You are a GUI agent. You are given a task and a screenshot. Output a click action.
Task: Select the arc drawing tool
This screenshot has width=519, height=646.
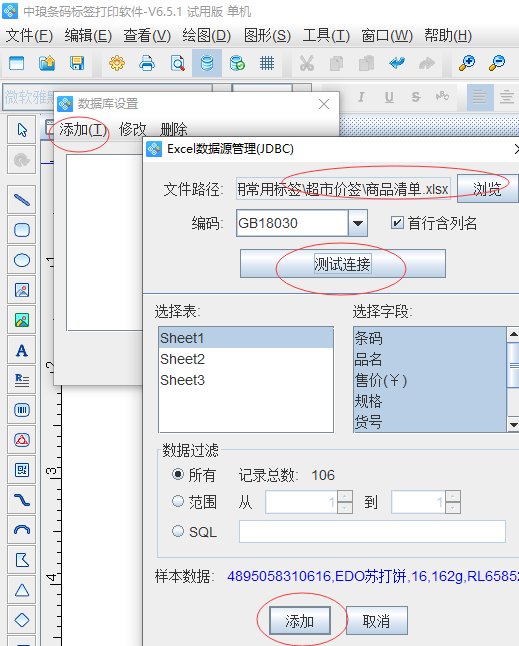pos(22,530)
